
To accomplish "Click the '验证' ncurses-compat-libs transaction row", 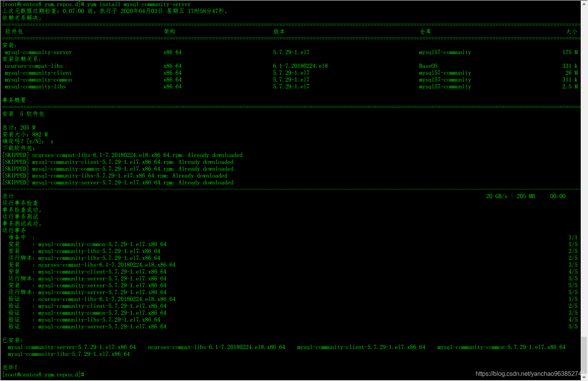I will pyautogui.click(x=293, y=299).
